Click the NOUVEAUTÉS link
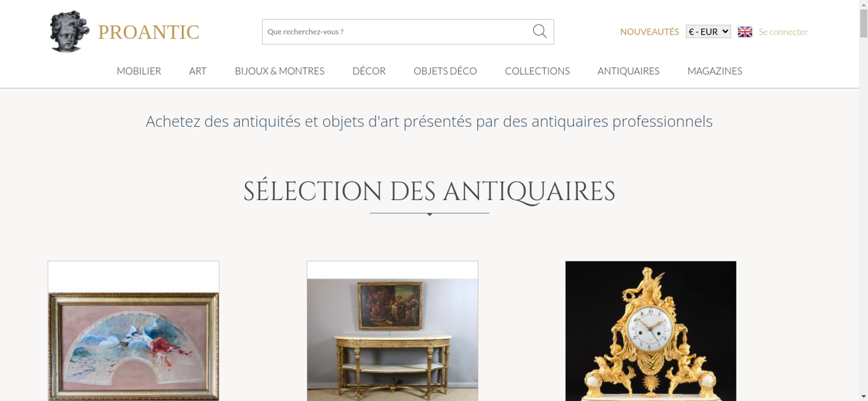The width and height of the screenshot is (868, 401). [x=649, y=32]
